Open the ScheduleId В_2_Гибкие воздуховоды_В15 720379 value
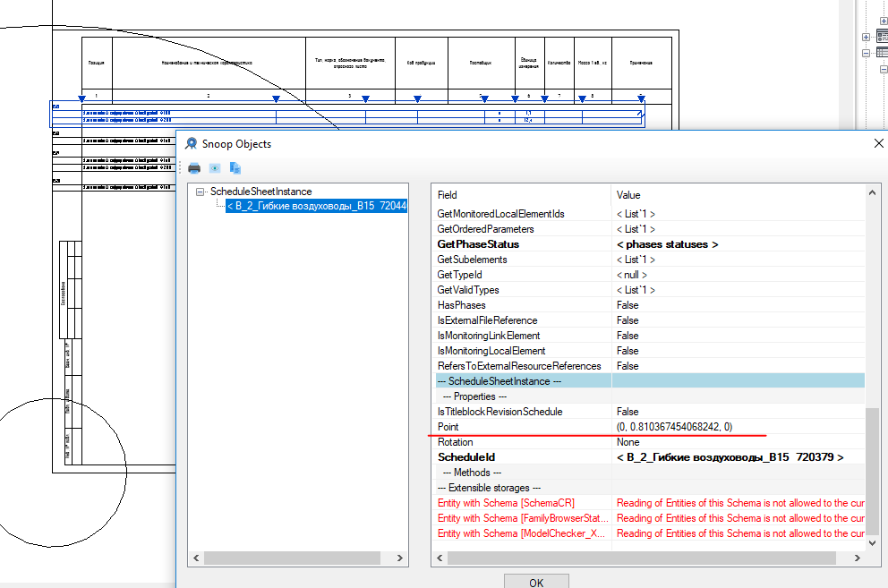Image resolution: width=888 pixels, height=588 pixels. [x=730, y=457]
